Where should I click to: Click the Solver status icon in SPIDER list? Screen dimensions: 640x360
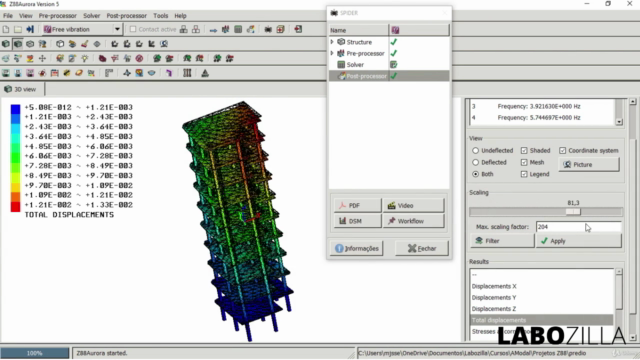(393, 64)
